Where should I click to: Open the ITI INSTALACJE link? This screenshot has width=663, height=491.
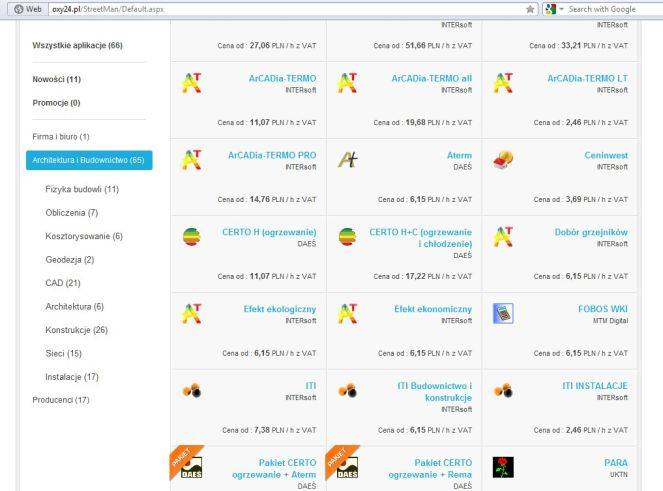[x=595, y=386]
